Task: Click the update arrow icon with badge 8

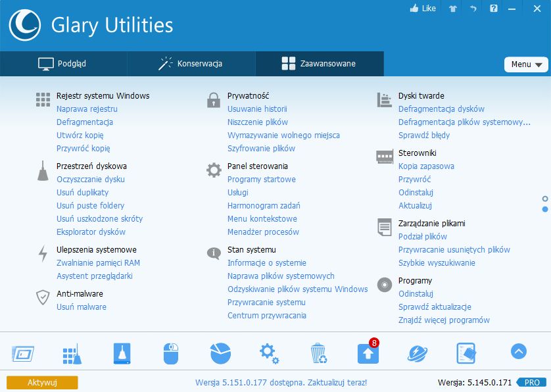Action: tap(368, 353)
